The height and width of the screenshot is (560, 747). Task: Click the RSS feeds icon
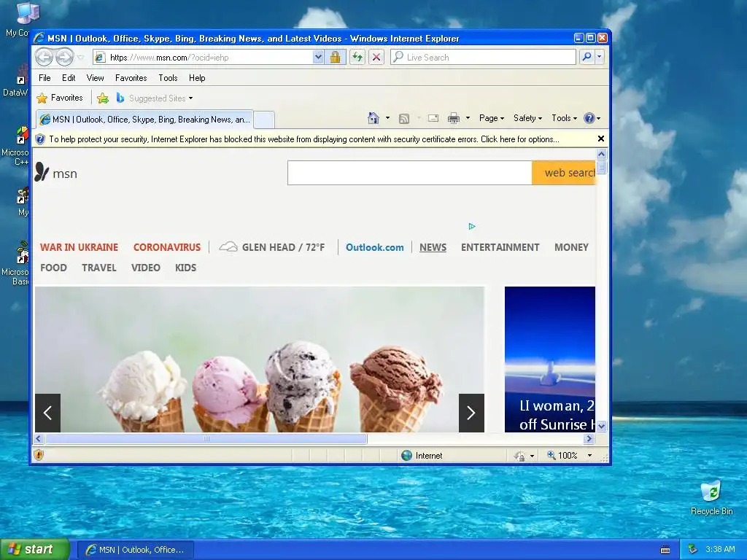coord(404,119)
